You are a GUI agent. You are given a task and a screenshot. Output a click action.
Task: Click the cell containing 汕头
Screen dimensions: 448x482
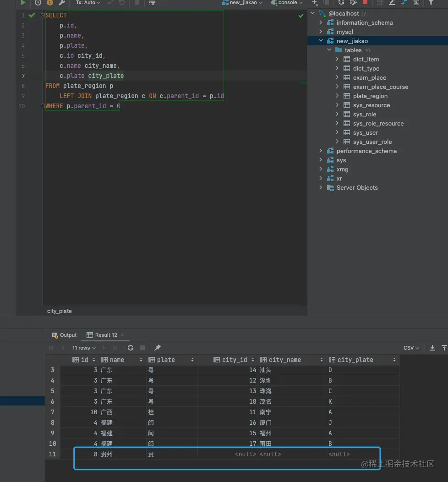[292, 370]
